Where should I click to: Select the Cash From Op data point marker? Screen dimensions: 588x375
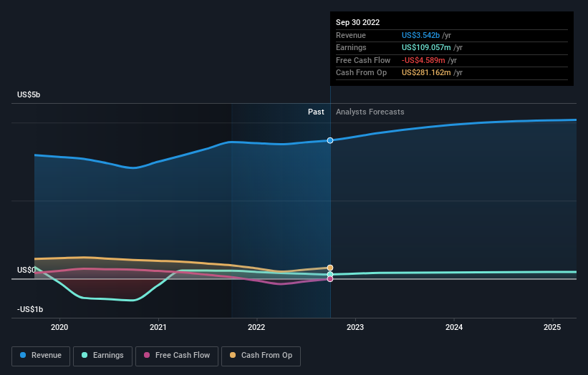point(330,268)
